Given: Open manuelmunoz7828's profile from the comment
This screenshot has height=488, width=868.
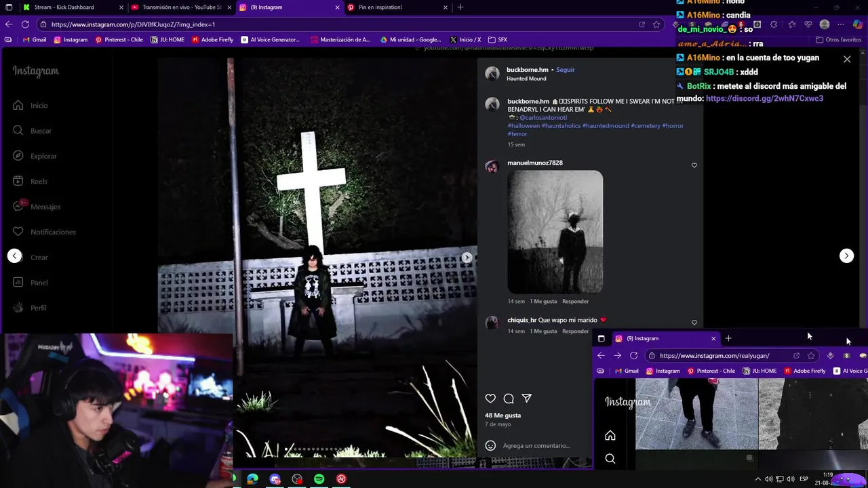Looking at the screenshot, I should pos(535,163).
